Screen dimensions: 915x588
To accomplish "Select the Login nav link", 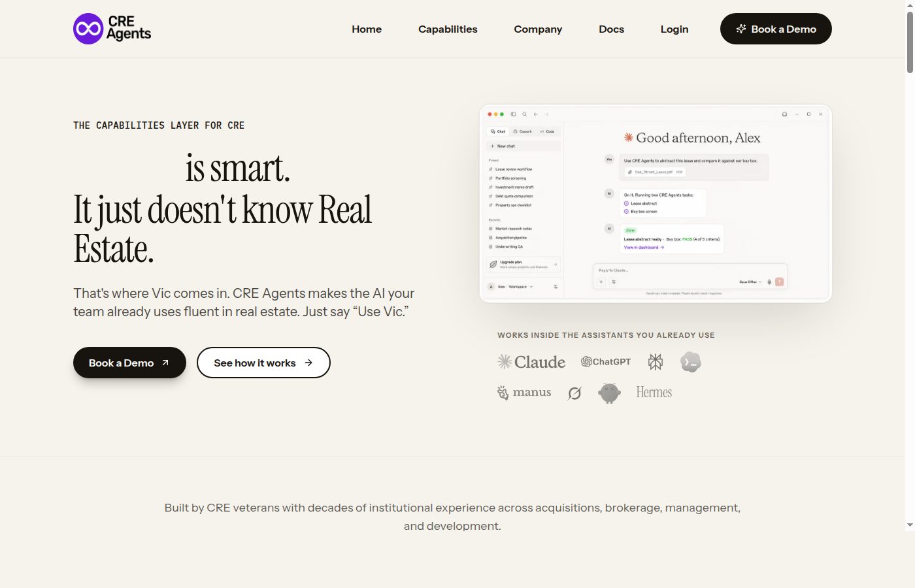I will tap(674, 29).
